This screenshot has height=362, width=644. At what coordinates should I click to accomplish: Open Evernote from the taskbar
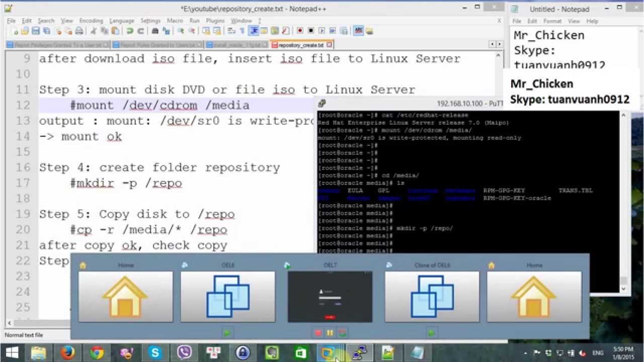[272, 352]
